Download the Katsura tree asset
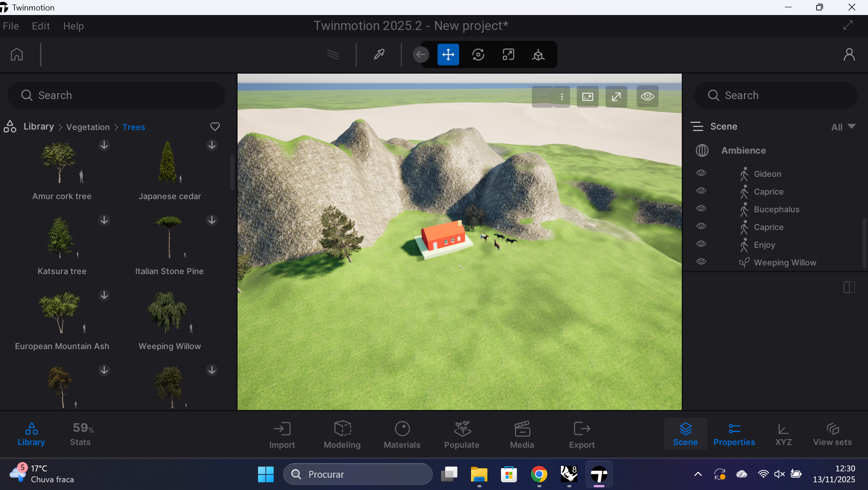The height and width of the screenshot is (490, 868). coord(104,220)
